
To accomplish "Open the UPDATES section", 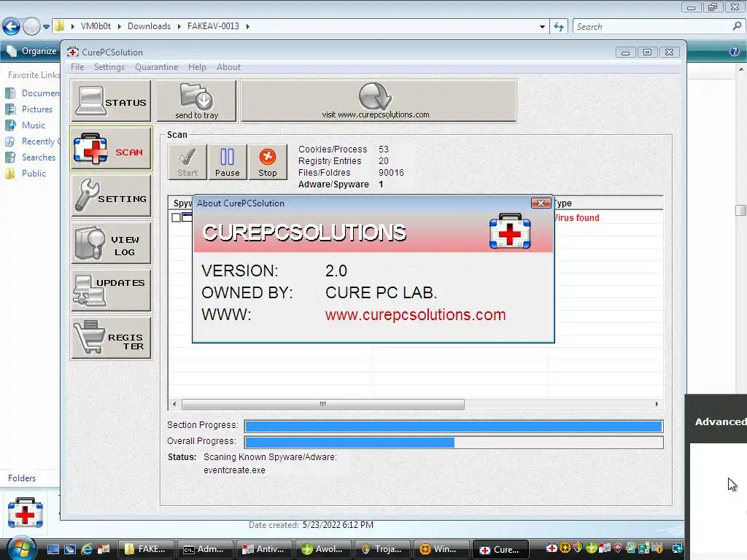I will pyautogui.click(x=111, y=290).
